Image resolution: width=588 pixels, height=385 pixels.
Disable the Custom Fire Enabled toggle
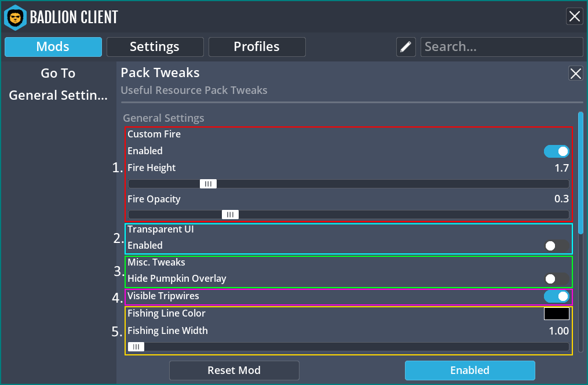tap(556, 151)
